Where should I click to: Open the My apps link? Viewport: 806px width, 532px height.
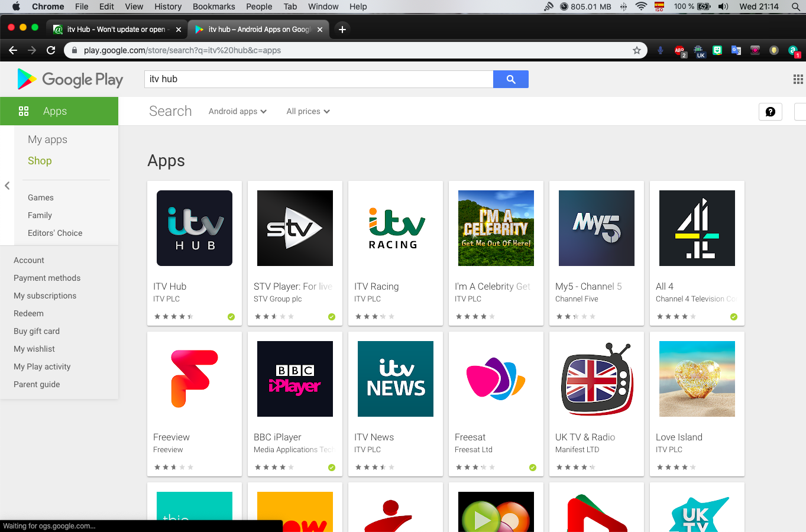(x=47, y=140)
